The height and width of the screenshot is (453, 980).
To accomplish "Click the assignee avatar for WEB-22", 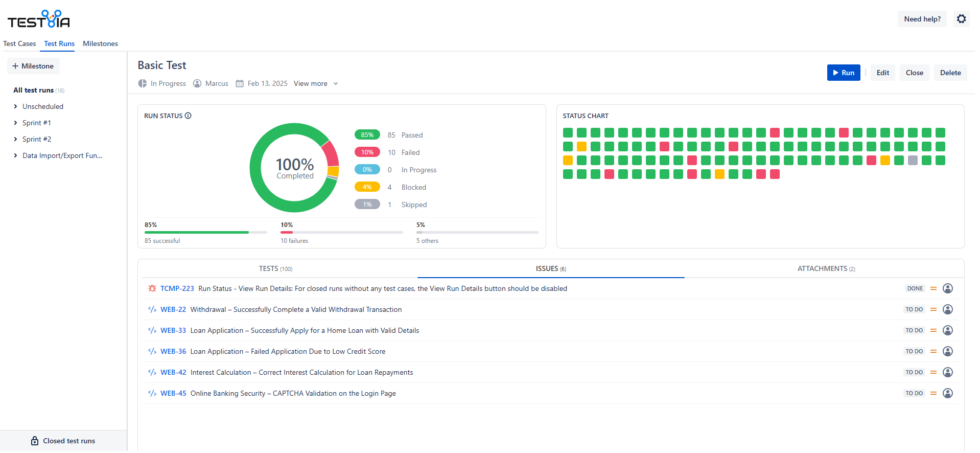I will (947, 309).
